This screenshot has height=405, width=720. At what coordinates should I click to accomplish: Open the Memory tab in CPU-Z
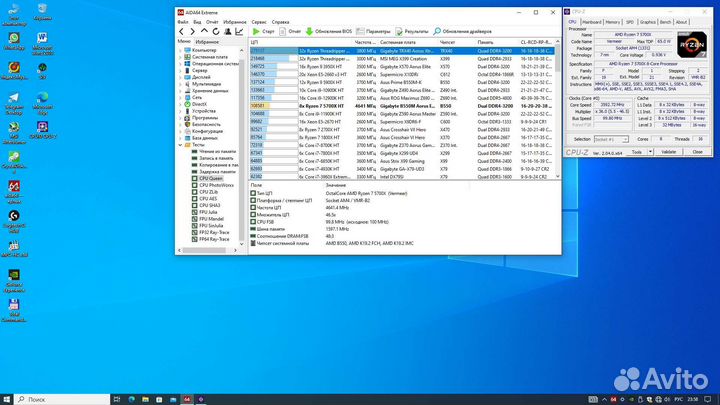[x=613, y=22]
